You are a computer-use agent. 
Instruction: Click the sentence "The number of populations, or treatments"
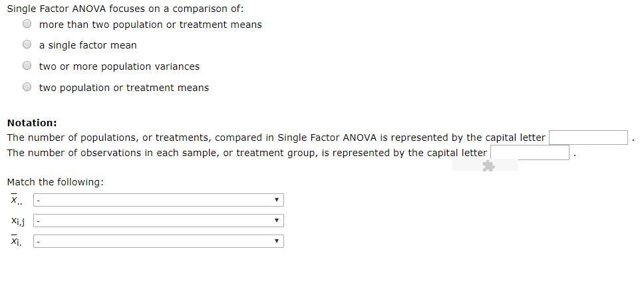(275, 138)
